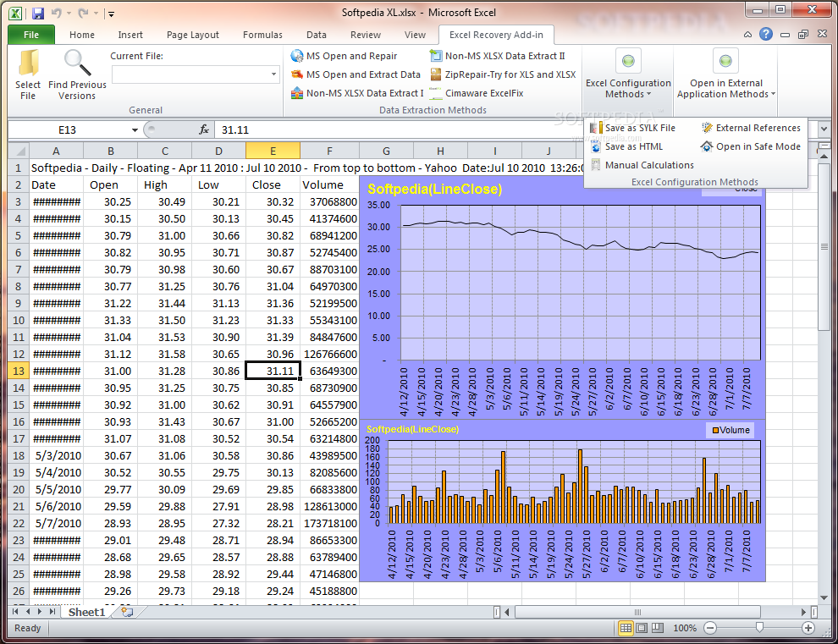The image size is (838, 644).
Task: Open the File tab
Action: (x=31, y=35)
